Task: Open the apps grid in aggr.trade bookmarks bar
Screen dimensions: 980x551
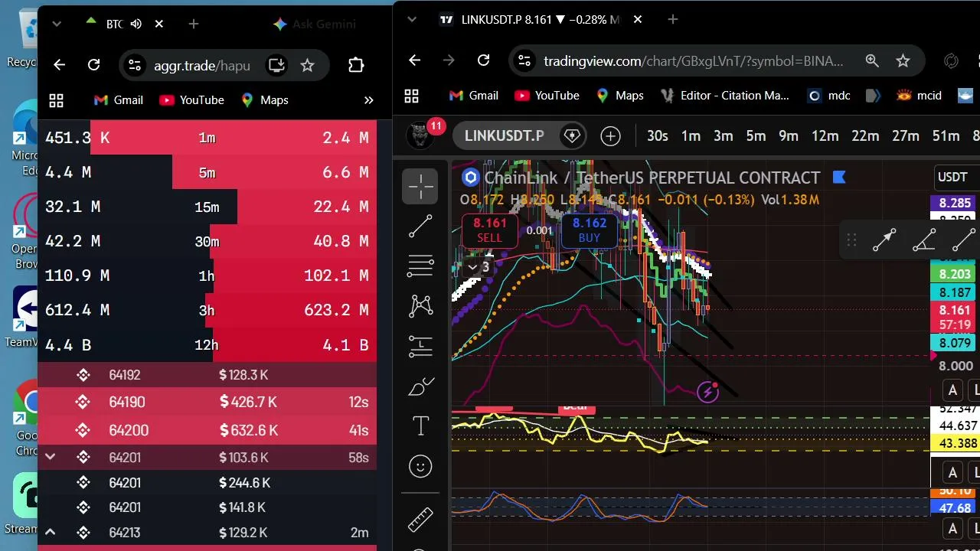Action: click(x=56, y=100)
